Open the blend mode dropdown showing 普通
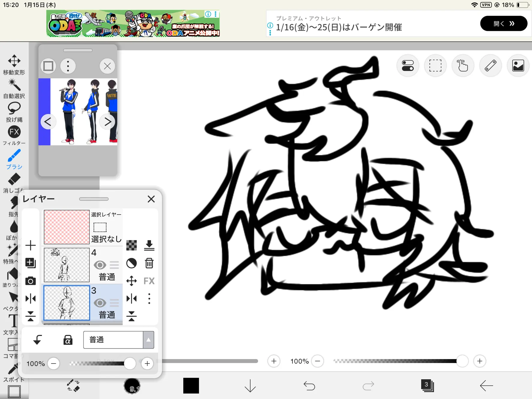 pyautogui.click(x=119, y=340)
